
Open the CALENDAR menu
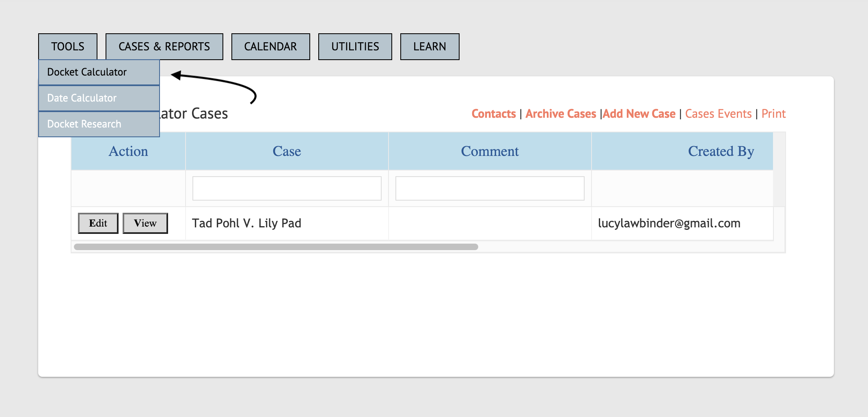click(x=270, y=46)
